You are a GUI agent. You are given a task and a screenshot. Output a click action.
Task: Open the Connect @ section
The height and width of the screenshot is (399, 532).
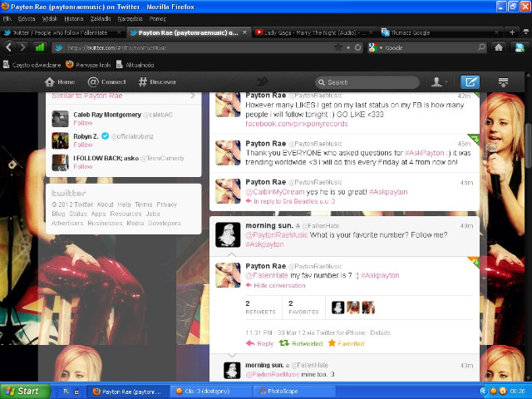click(x=106, y=81)
